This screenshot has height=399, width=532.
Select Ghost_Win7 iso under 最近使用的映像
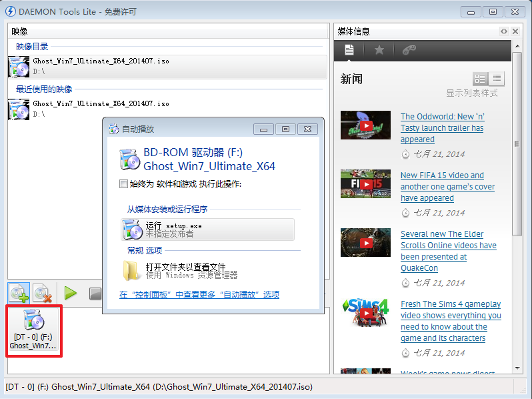[167, 109]
